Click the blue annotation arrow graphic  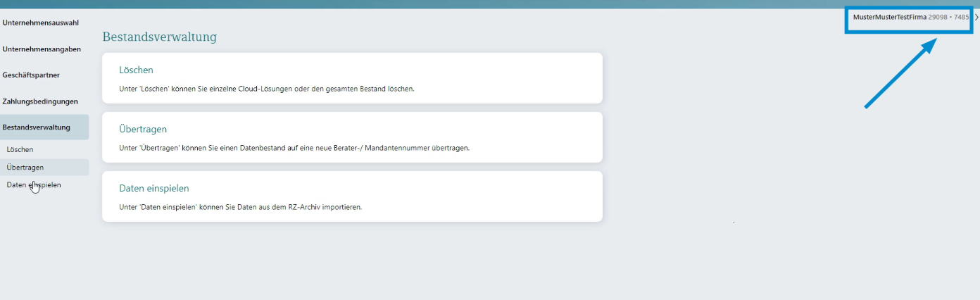(x=900, y=74)
